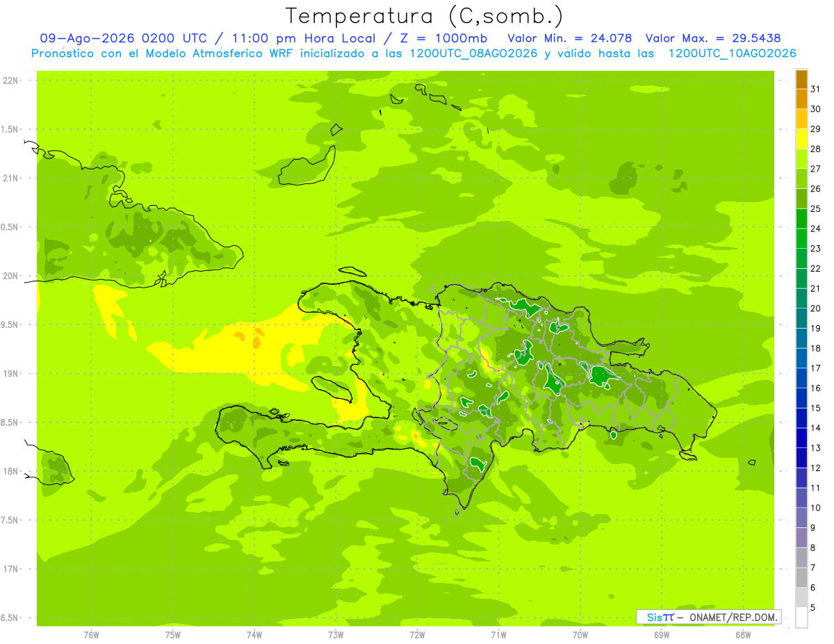Click the lime legend swatch between 27 and 28
Image resolution: width=834 pixels, height=644 pixels.
coord(801,158)
